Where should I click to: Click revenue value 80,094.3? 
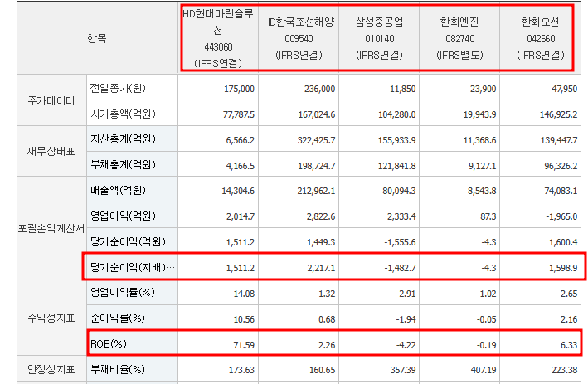400,191
